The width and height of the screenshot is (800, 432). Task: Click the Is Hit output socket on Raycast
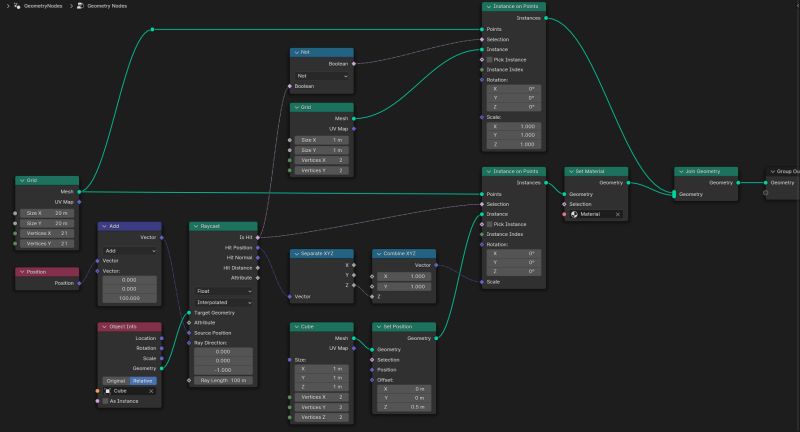tap(258, 237)
